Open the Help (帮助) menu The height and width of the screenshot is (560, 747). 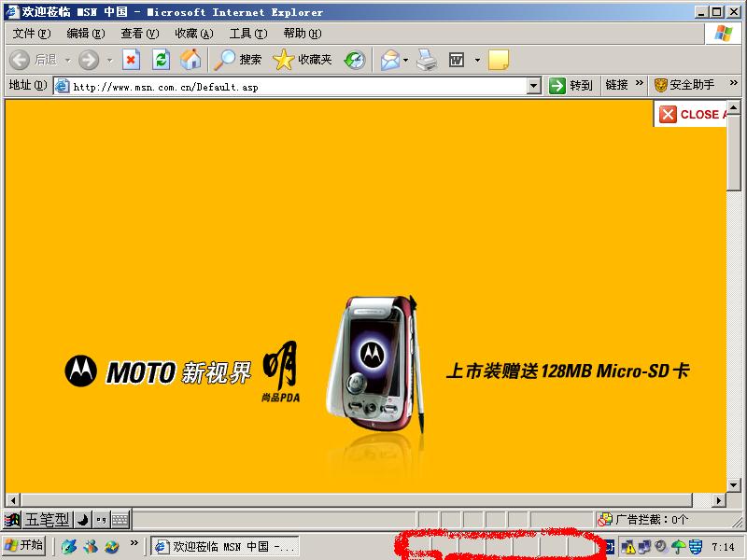pos(302,34)
